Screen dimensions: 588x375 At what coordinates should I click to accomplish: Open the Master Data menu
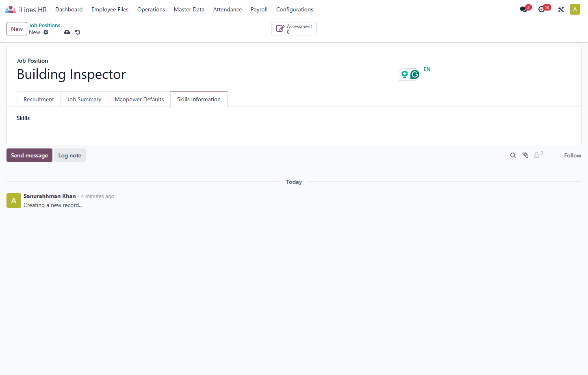coord(189,9)
